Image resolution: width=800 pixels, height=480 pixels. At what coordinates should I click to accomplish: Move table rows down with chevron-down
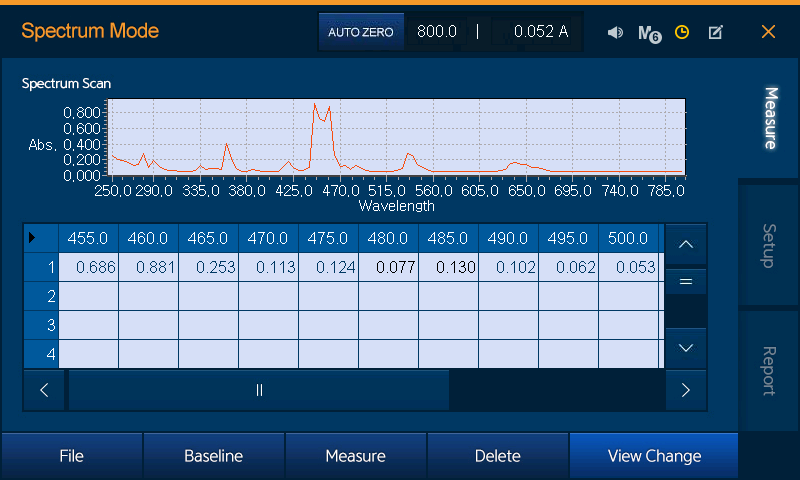point(686,348)
